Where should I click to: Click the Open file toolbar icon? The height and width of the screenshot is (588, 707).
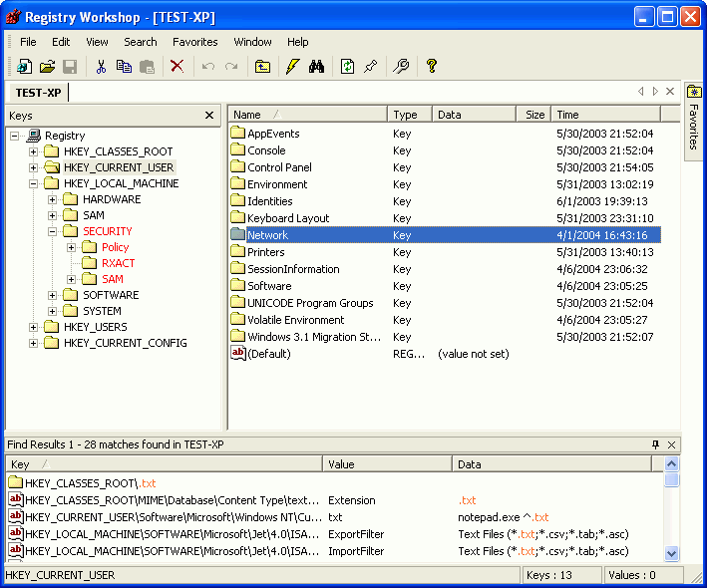click(47, 67)
